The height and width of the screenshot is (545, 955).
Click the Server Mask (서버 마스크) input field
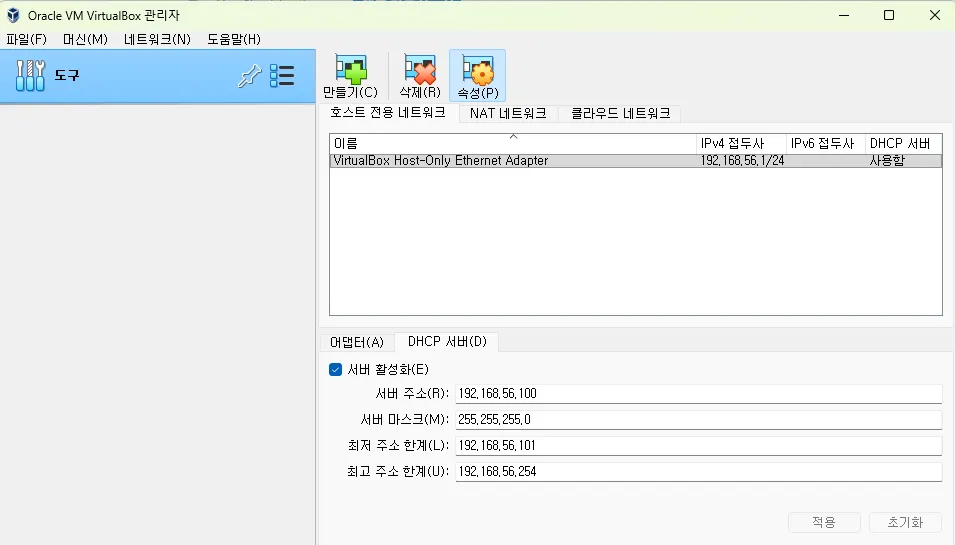tap(699, 420)
